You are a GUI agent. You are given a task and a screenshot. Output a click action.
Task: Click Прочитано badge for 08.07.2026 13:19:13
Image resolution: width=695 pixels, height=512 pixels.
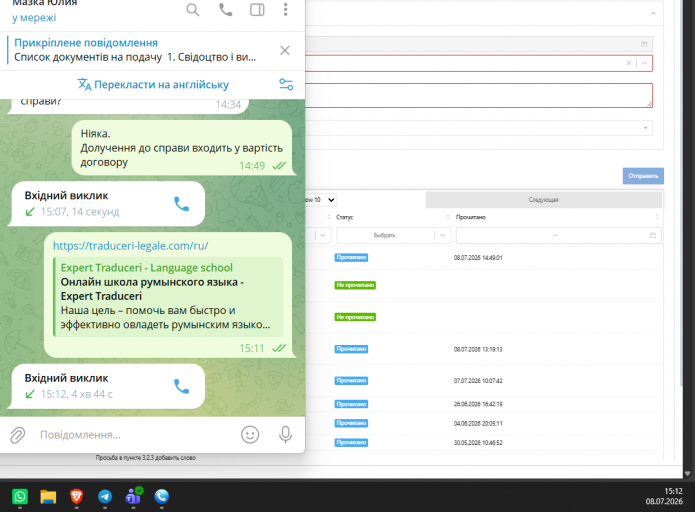pyautogui.click(x=351, y=349)
